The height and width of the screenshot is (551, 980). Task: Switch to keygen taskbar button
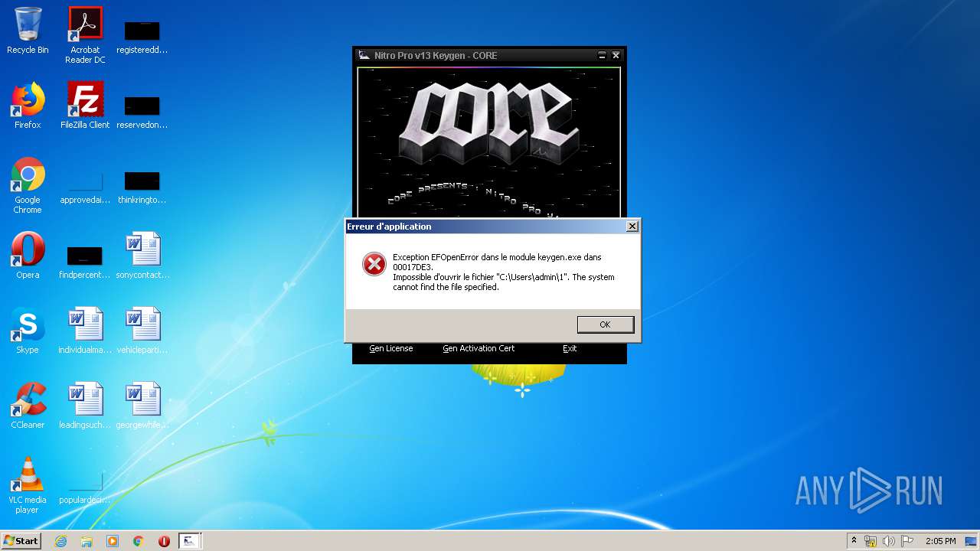(189, 541)
